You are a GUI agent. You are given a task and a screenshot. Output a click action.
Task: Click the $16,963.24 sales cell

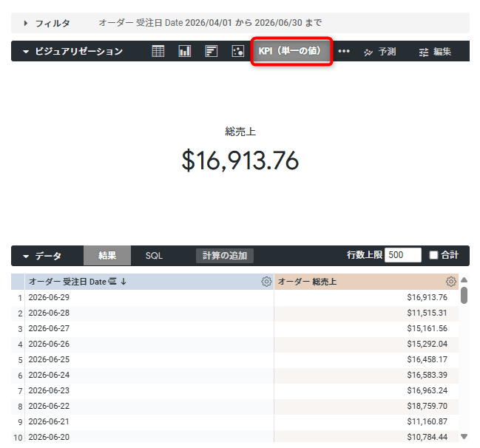pyautogui.click(x=366, y=391)
